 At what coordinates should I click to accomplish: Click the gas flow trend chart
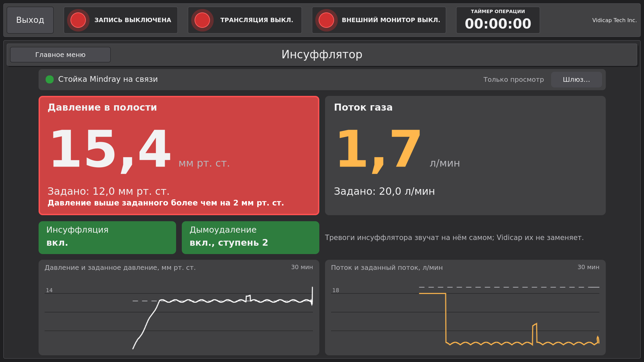coord(465,307)
